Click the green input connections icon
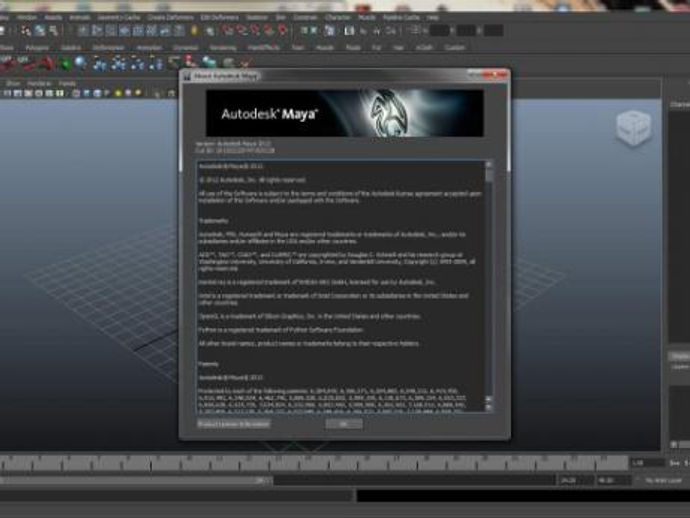 tap(304, 30)
